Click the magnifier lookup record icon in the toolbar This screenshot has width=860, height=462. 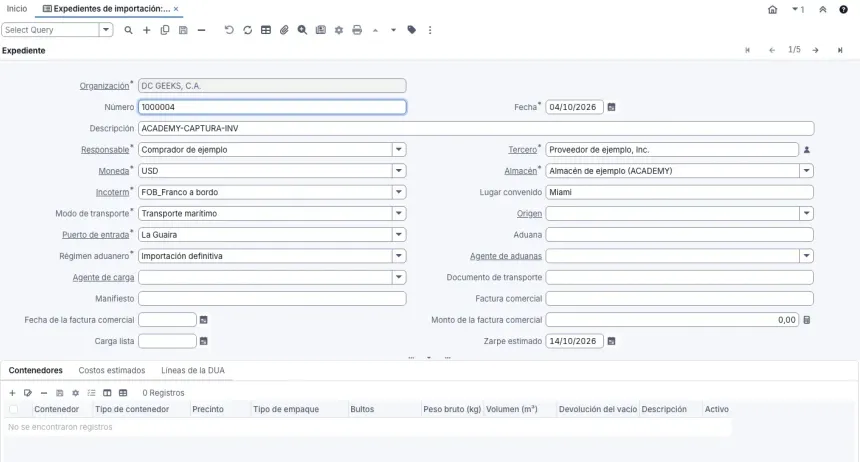128,30
